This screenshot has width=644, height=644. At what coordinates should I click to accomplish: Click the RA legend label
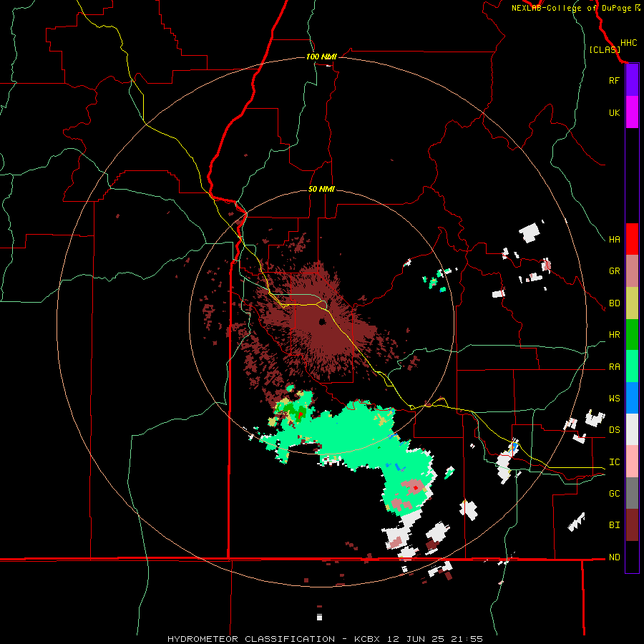pos(614,367)
